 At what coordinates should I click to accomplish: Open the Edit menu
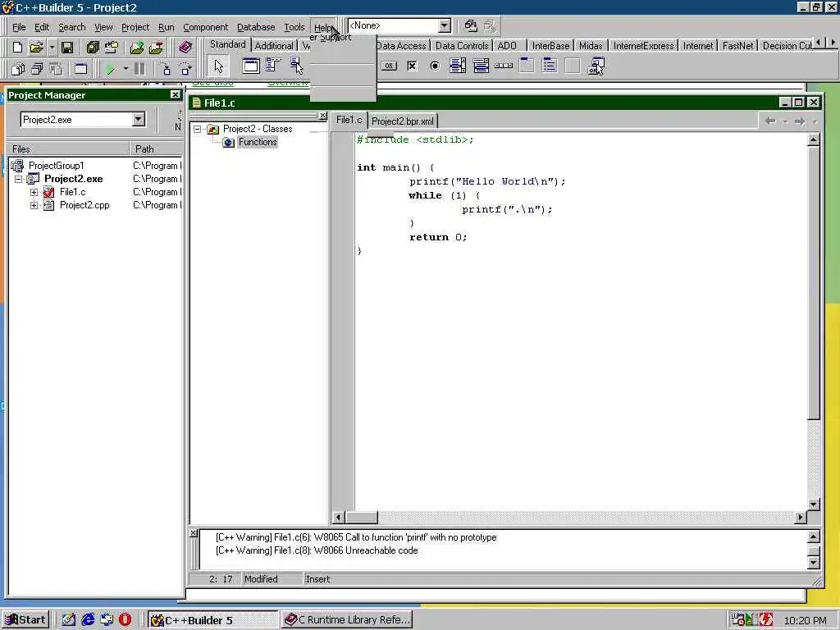pos(42,27)
